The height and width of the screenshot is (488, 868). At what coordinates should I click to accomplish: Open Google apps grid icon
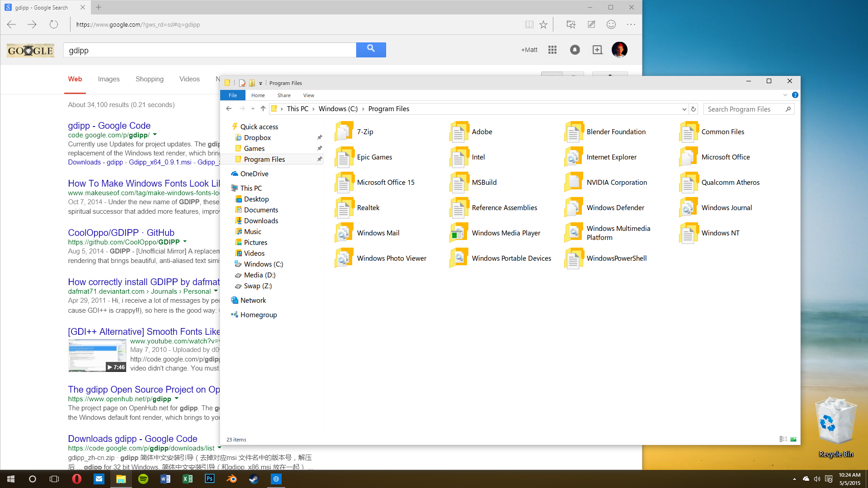552,50
